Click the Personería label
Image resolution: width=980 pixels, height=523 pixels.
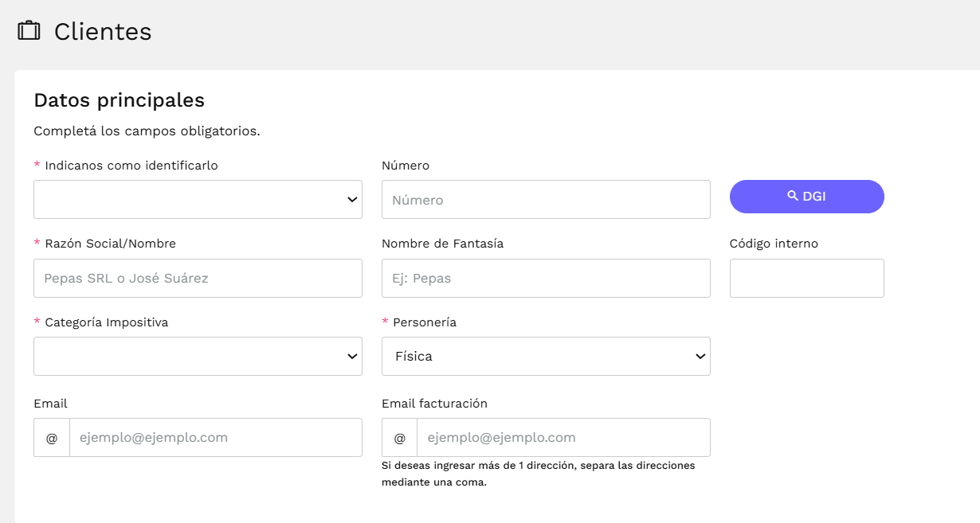click(425, 322)
